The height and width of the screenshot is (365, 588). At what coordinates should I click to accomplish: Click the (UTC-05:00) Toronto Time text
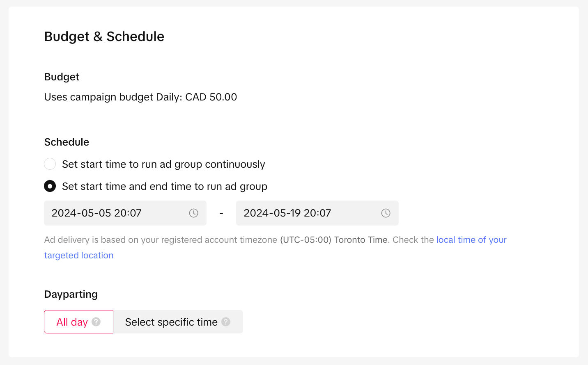tap(333, 240)
